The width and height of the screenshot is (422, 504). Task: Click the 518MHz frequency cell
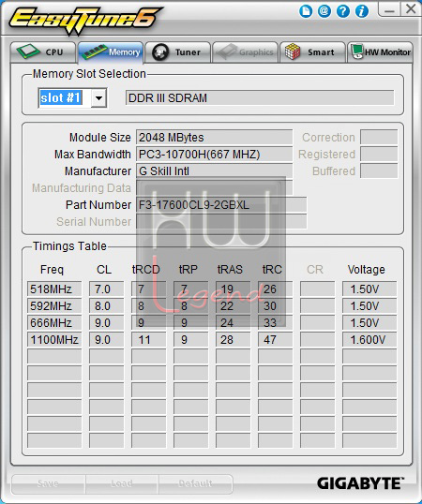tap(54, 289)
